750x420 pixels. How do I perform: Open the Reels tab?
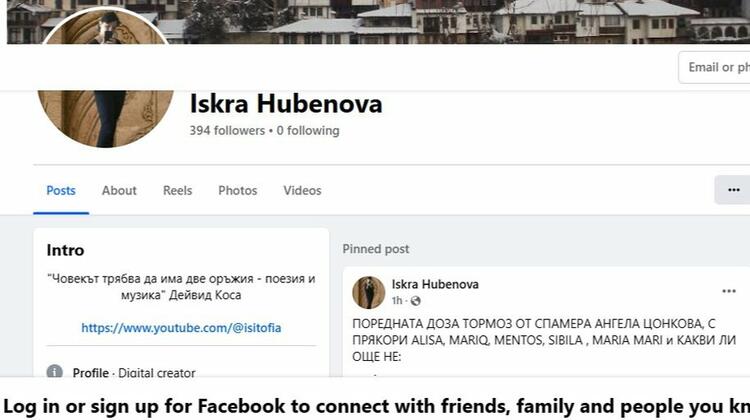click(x=177, y=190)
